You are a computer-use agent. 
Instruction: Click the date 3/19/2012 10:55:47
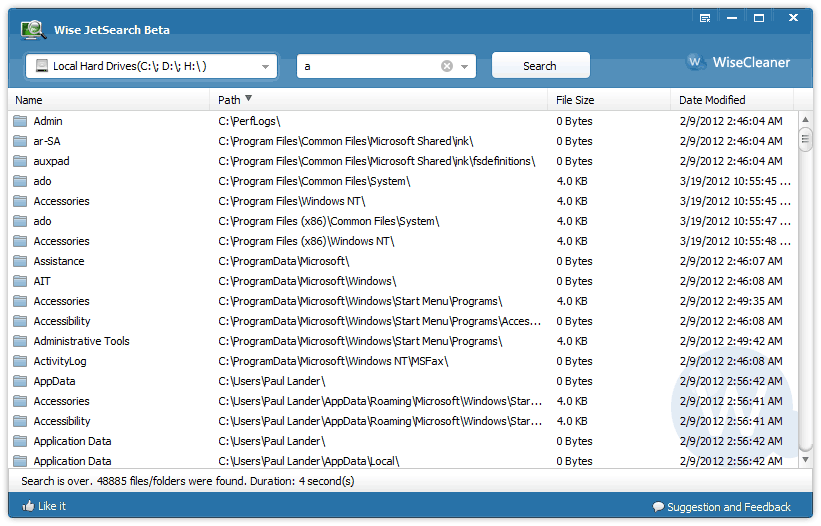click(735, 221)
